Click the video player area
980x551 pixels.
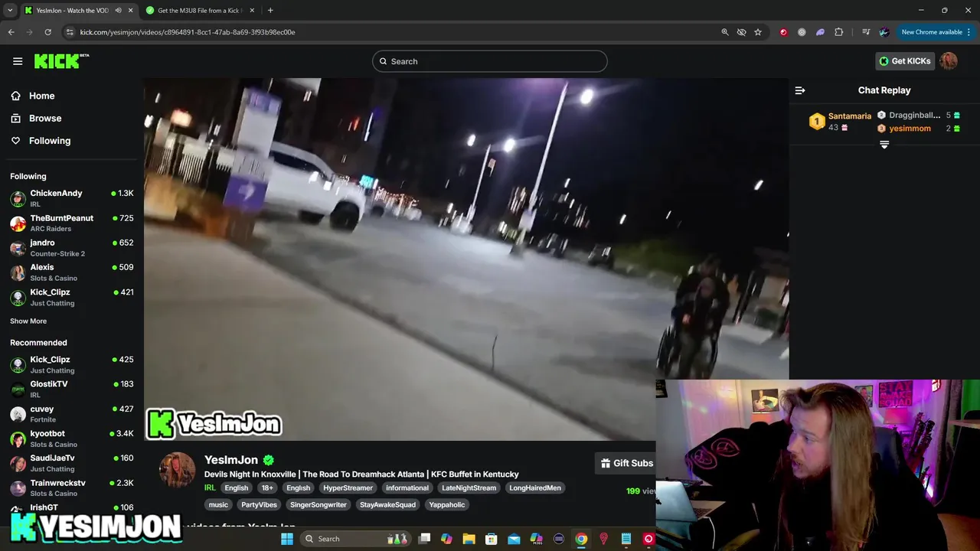(x=465, y=260)
